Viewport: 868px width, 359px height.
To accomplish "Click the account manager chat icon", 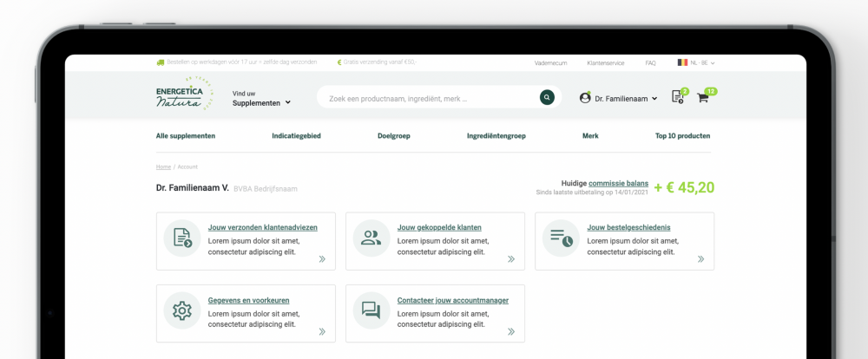I will (372, 311).
